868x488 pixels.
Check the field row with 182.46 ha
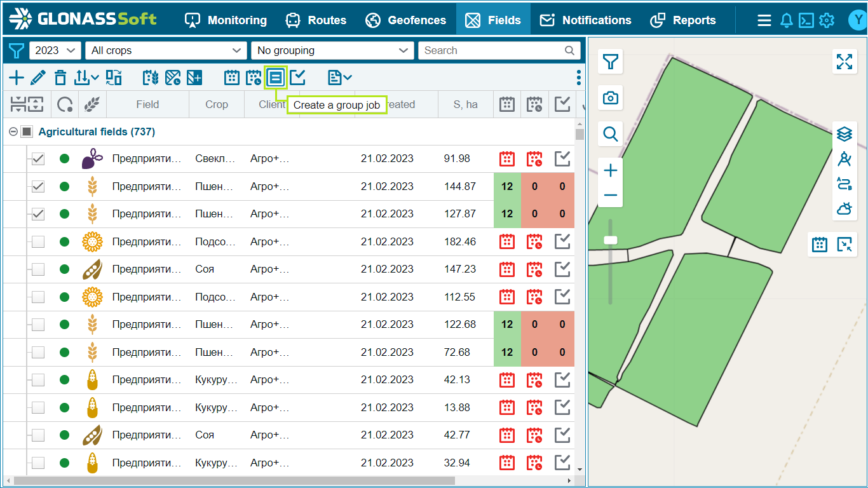[38, 241]
